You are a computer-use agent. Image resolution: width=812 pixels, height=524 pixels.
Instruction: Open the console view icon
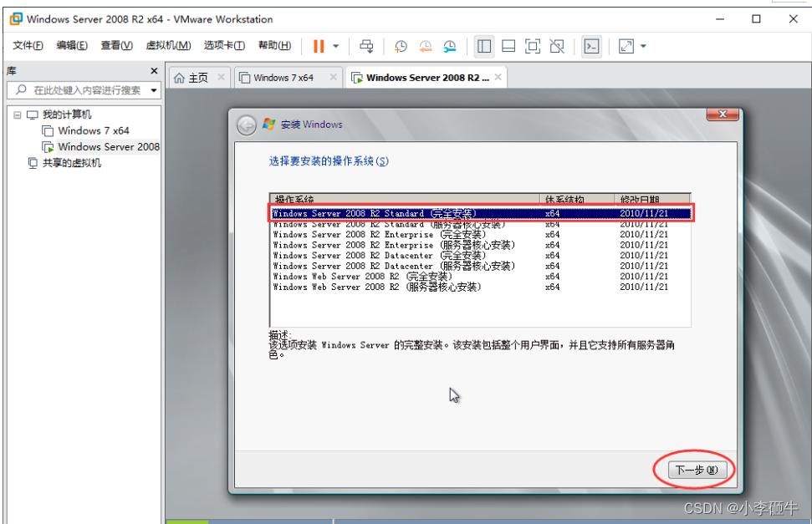point(591,46)
